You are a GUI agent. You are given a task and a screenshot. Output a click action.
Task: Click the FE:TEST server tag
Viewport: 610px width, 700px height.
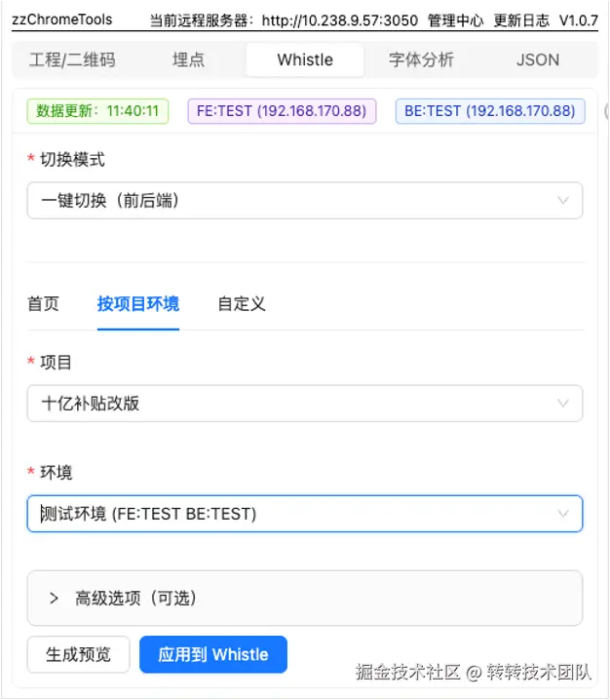click(282, 110)
